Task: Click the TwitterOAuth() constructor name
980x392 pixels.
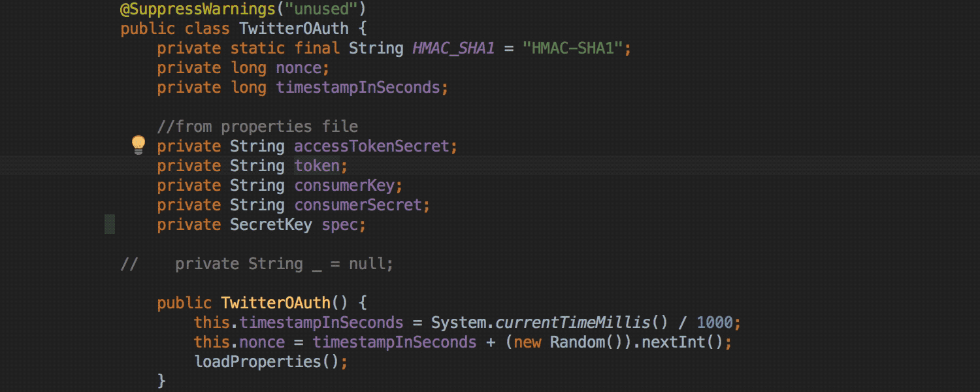Action: coord(276,303)
